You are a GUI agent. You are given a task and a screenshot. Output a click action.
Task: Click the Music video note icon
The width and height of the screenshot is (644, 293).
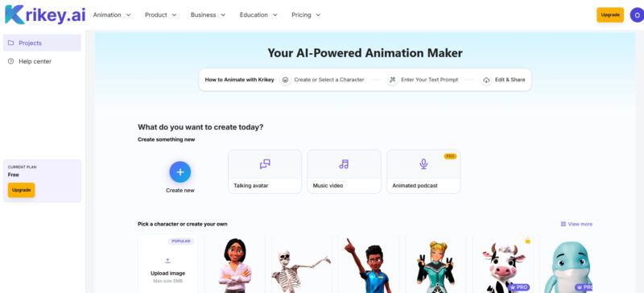[x=344, y=164]
